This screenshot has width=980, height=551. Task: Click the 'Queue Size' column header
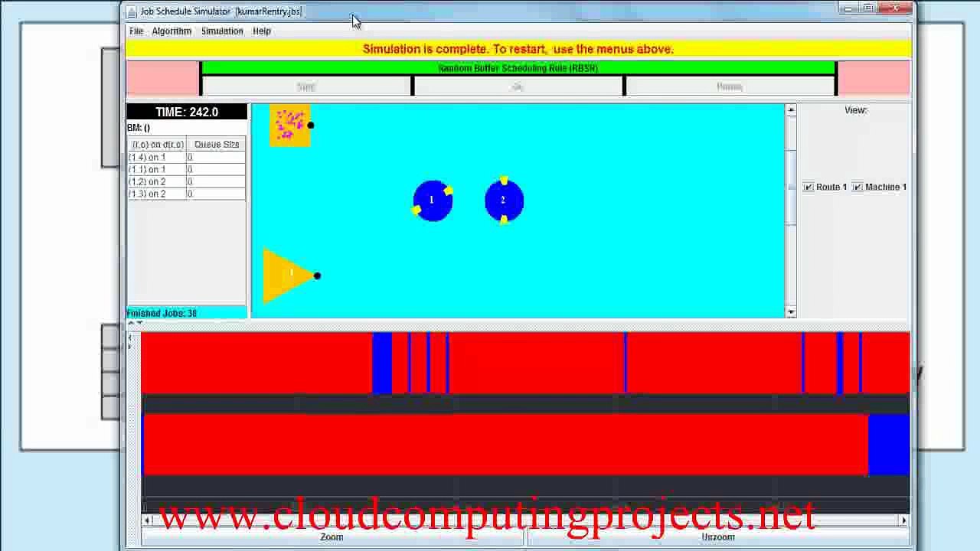tap(217, 145)
